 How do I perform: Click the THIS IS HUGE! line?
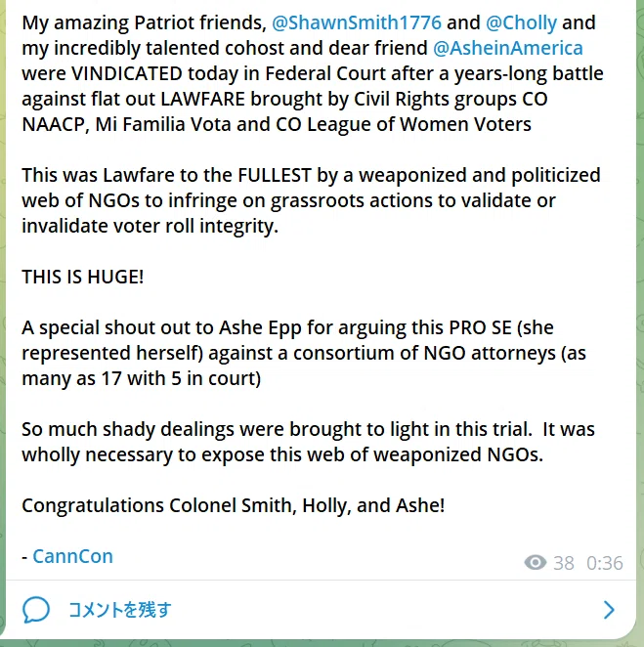[x=82, y=277]
